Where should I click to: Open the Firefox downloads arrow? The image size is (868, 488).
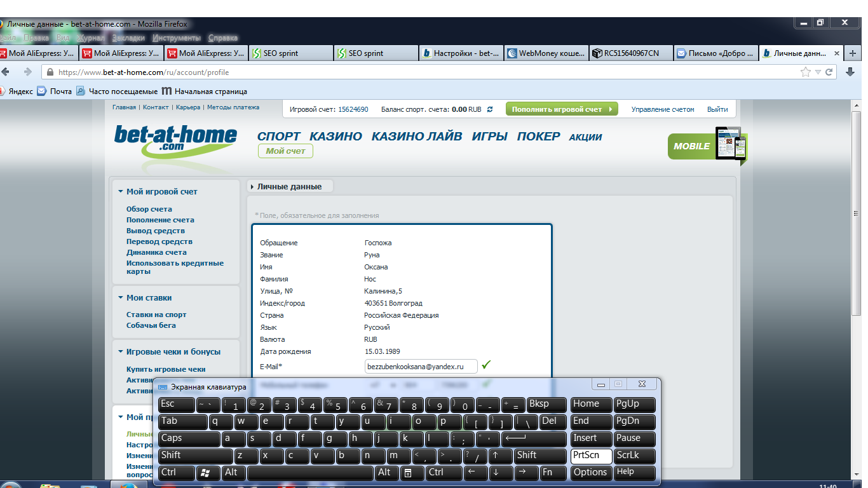click(850, 72)
